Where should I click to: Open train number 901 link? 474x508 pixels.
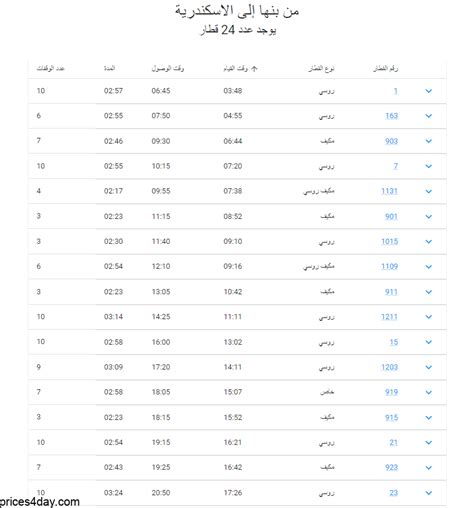click(x=391, y=217)
